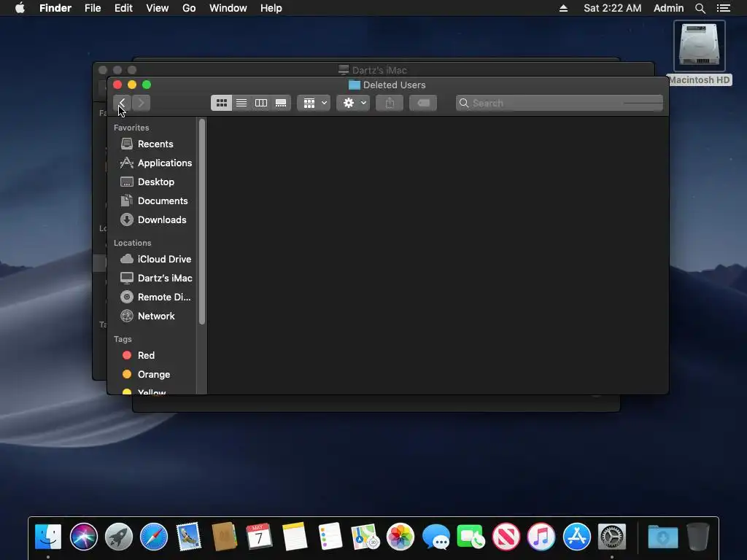
Task: Click the eject icon in menu bar
Action: [563, 8]
